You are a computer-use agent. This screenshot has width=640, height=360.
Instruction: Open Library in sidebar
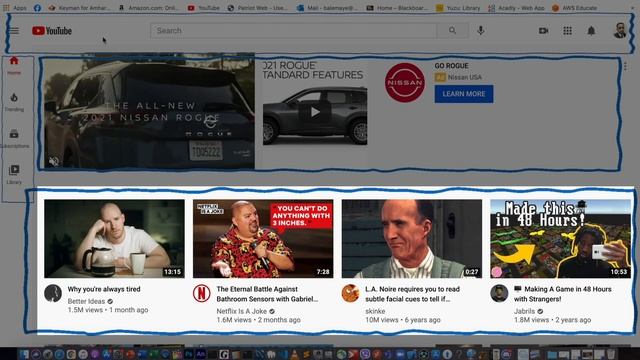pyautogui.click(x=14, y=175)
